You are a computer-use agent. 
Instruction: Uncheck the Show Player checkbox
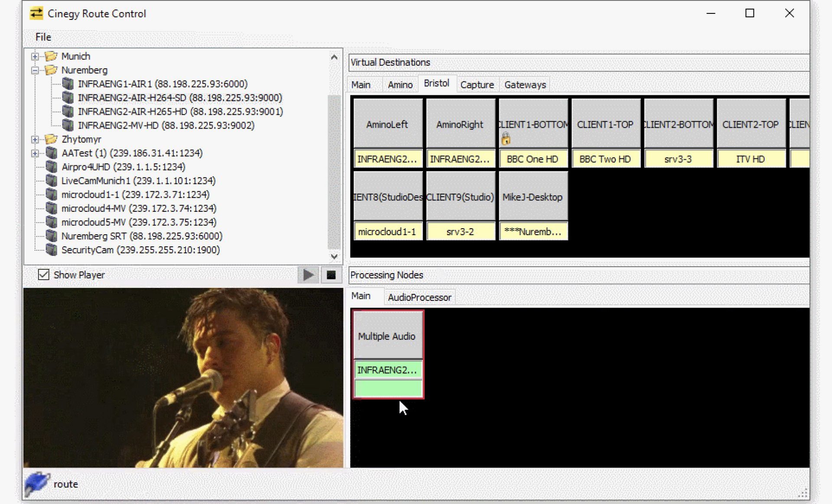click(44, 275)
